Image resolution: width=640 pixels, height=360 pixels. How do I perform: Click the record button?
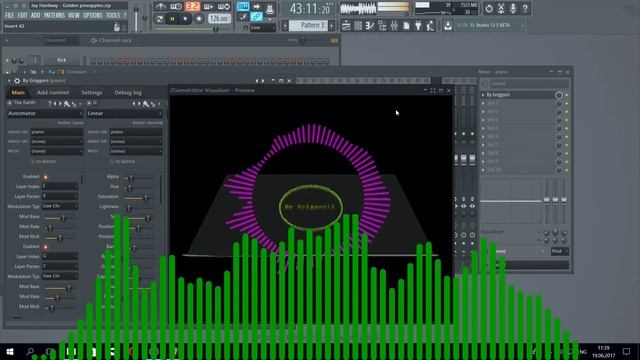pyautogui.click(x=199, y=19)
